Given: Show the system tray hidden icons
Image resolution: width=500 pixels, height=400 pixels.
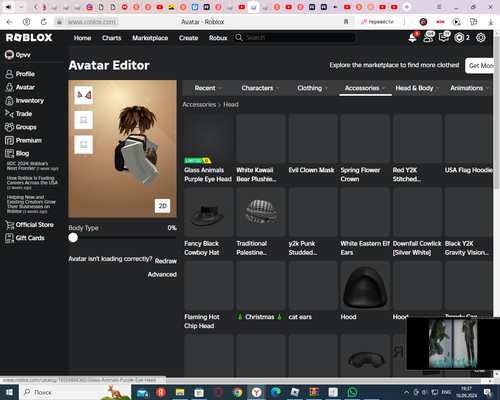Looking at the screenshot, I should 406,392.
